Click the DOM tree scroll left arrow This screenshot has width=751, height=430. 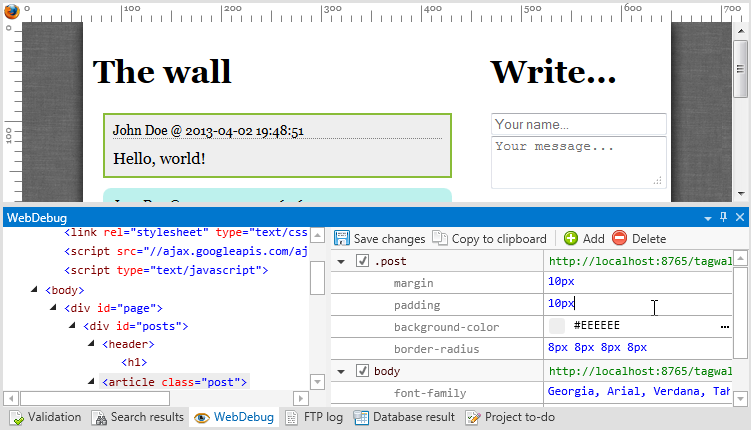11,398
